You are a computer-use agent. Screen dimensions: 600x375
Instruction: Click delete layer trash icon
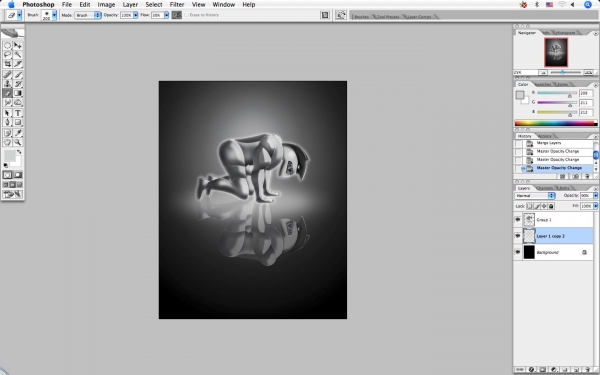[587, 370]
